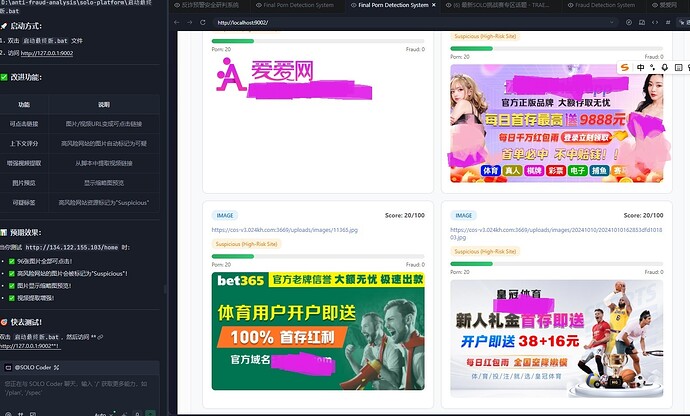Click the 说明 column header
The height and width of the screenshot is (416, 690).
[104, 105]
